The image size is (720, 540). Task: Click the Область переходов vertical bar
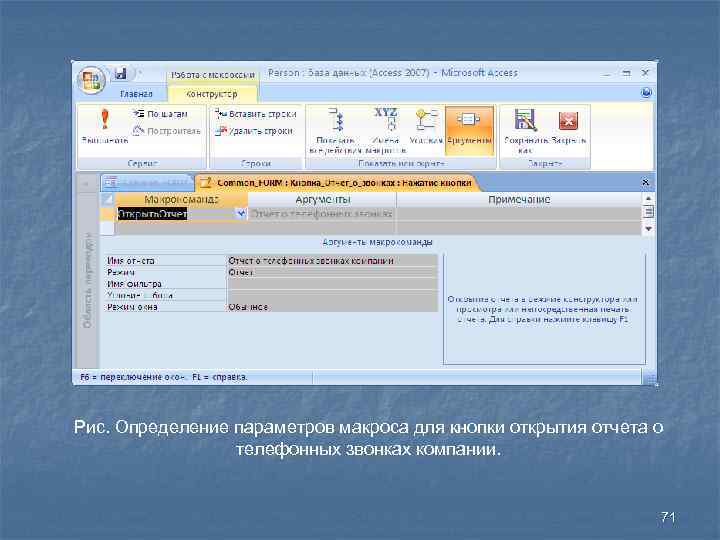click(87, 280)
